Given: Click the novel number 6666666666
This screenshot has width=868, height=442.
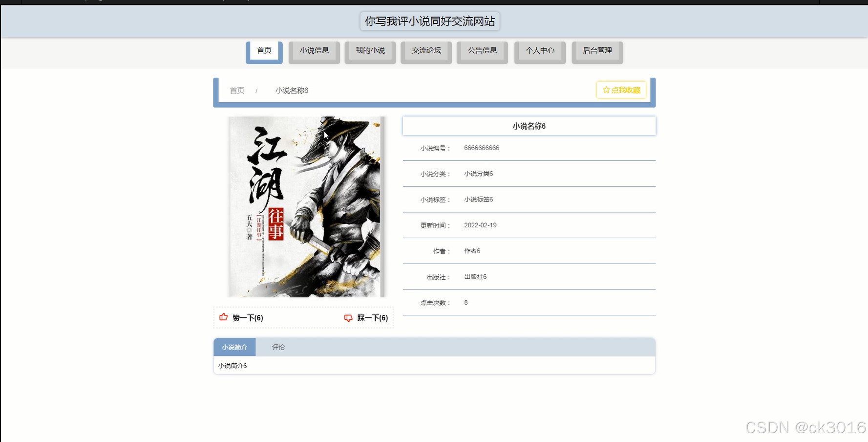Looking at the screenshot, I should 482,148.
